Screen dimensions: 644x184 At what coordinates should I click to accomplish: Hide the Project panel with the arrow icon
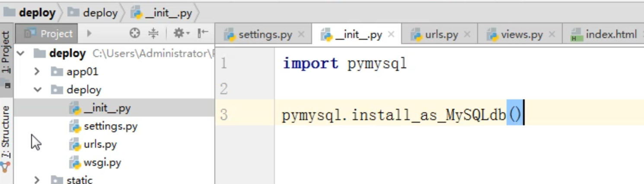tap(203, 33)
